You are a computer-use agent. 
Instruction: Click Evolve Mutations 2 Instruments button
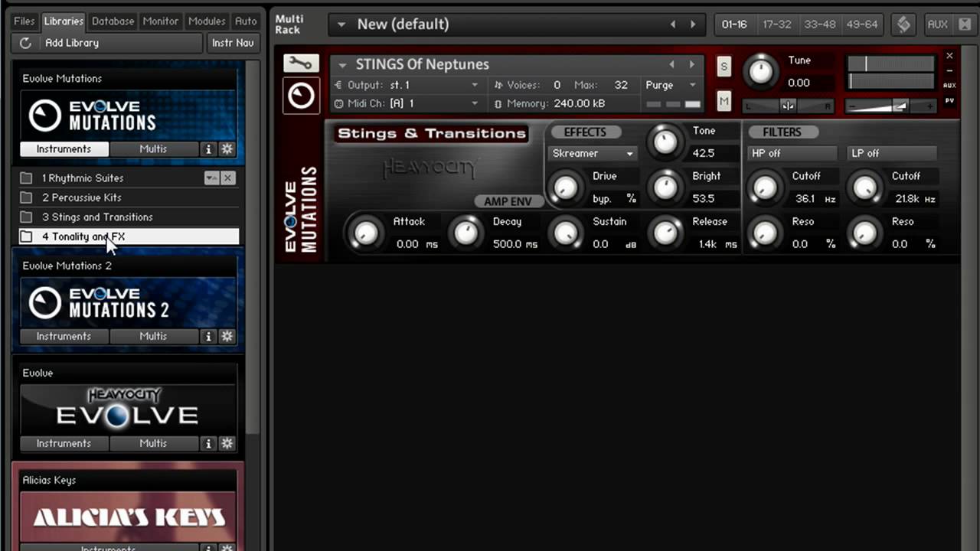(64, 336)
